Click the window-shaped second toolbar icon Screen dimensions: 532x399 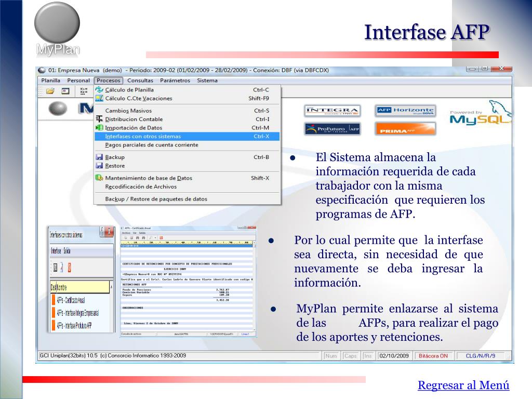pyautogui.click(x=65, y=91)
